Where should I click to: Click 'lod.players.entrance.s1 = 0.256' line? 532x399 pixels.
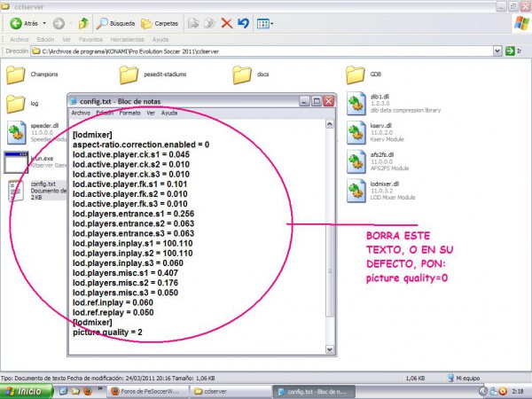pyautogui.click(x=133, y=214)
